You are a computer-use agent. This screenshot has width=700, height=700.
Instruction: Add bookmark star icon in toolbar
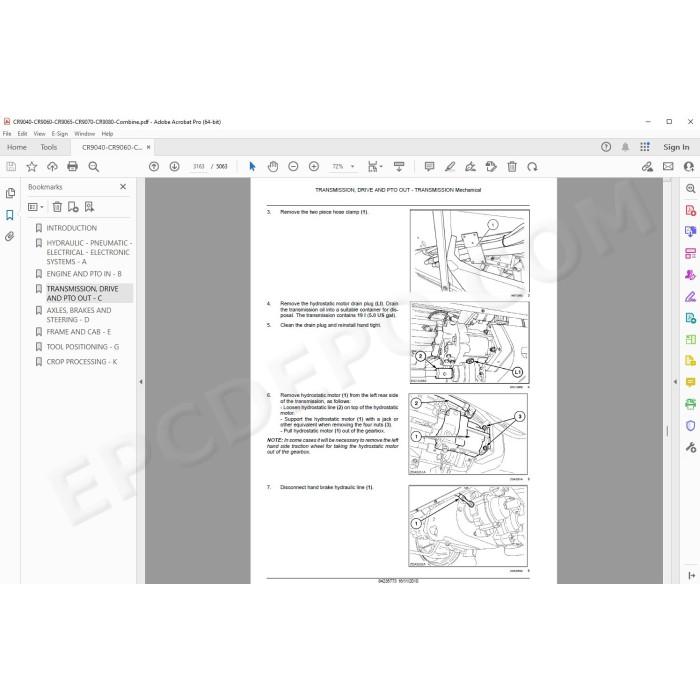[x=32, y=167]
